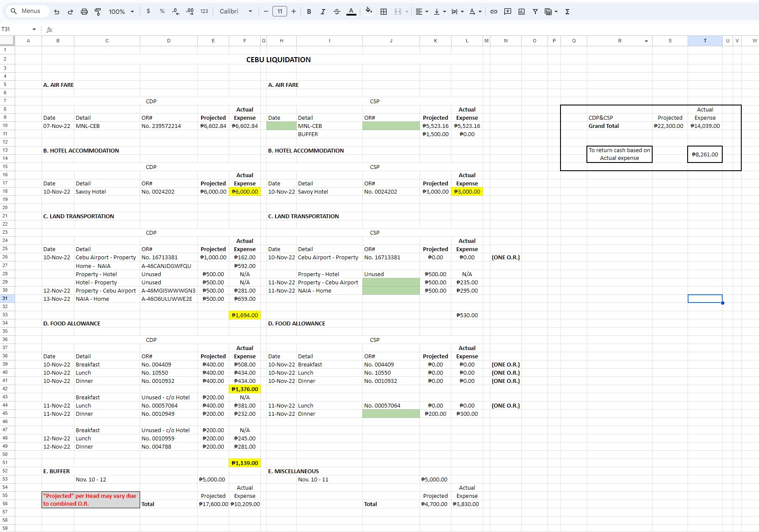Decrease decimal places
The width and height of the screenshot is (759, 532).
(176, 11)
